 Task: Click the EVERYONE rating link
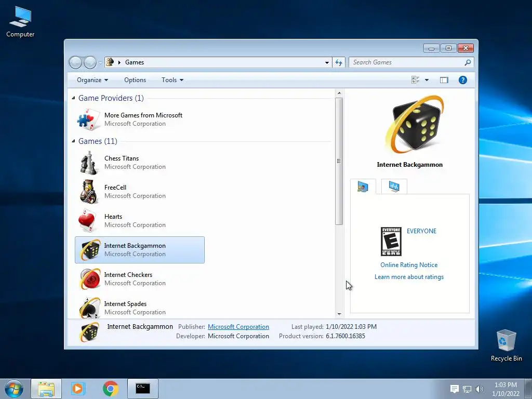click(x=421, y=231)
